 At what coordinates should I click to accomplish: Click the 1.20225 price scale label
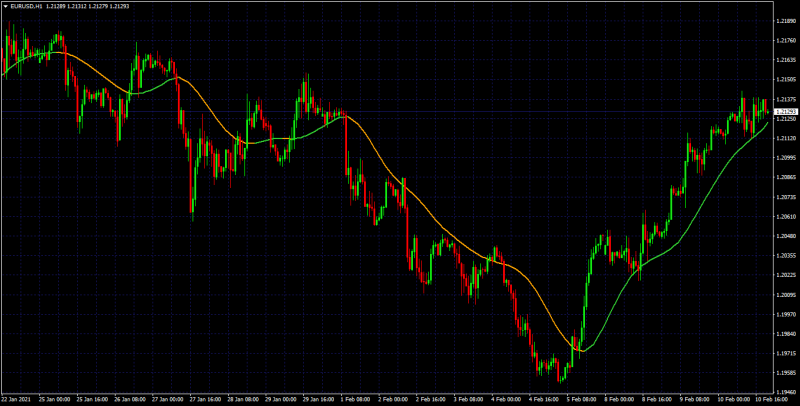786,275
